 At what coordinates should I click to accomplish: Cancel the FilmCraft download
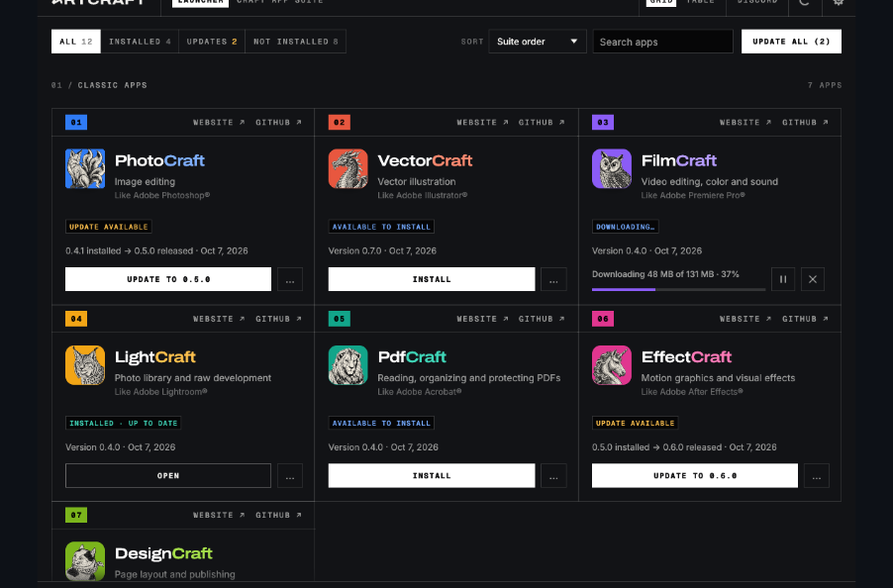[x=813, y=279]
